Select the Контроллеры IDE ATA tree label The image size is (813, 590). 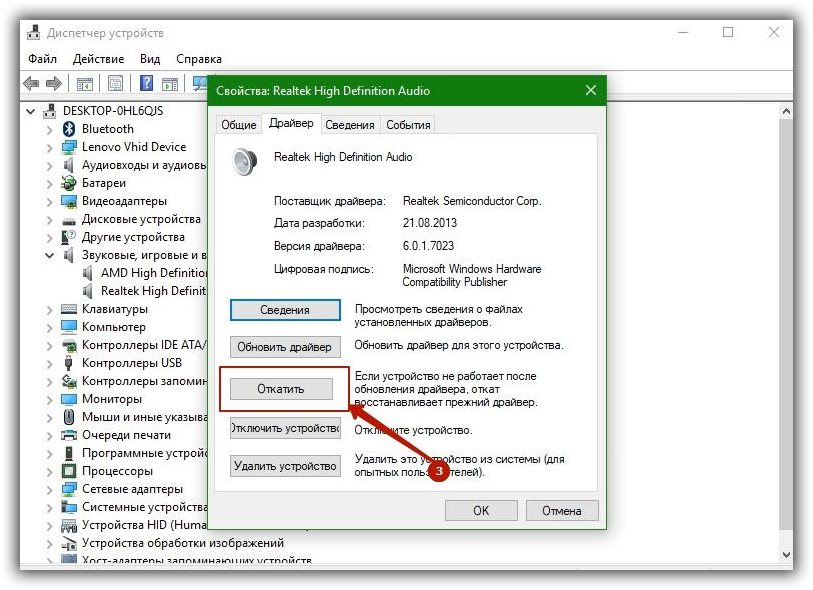coord(144,345)
